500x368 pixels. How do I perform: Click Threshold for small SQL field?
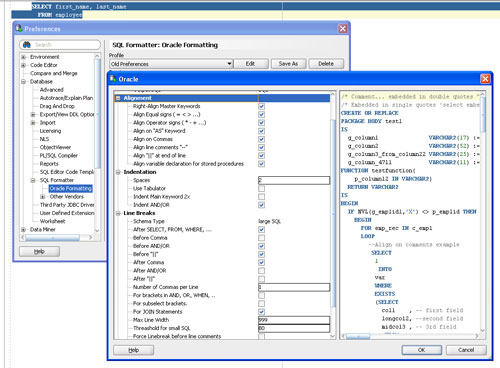coord(294,328)
